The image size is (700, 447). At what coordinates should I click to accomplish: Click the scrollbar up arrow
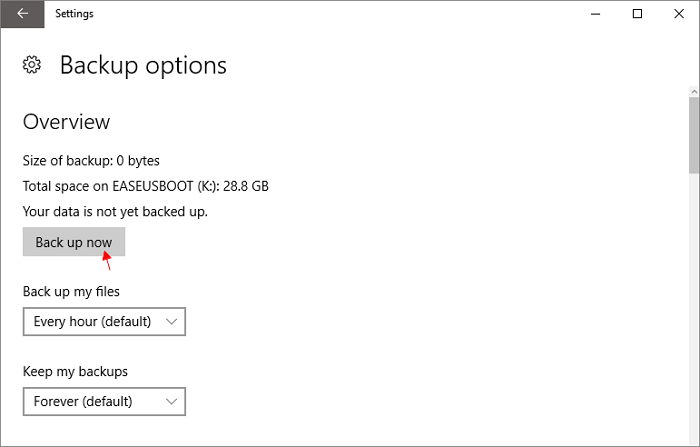tap(694, 92)
